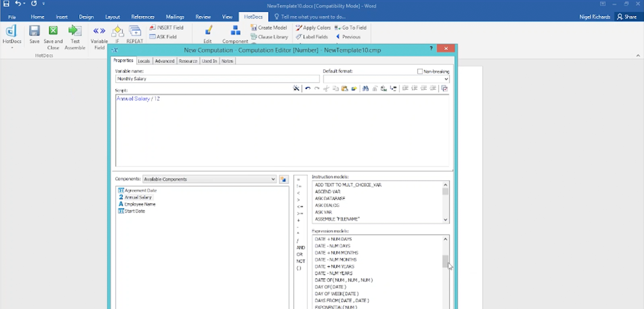Open the View ribbon tab

(x=227, y=17)
